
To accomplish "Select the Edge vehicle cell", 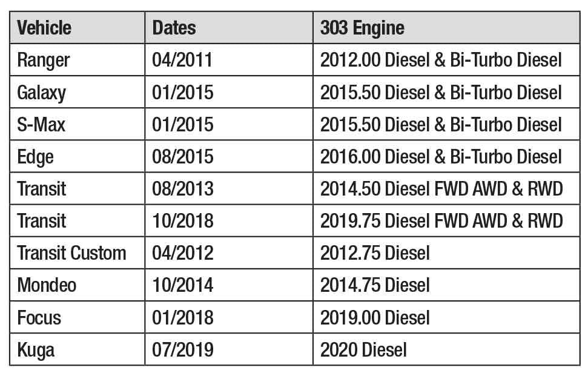I will click(x=36, y=156).
